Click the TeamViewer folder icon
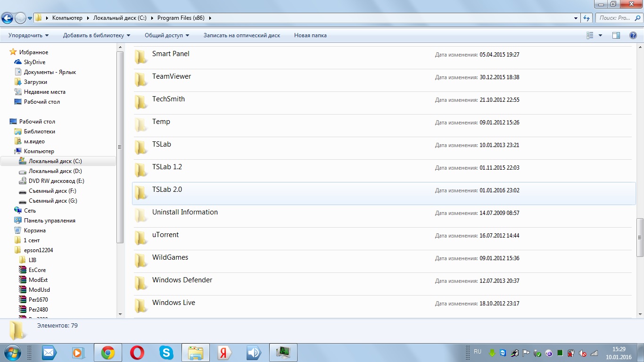644x362 pixels. click(140, 80)
